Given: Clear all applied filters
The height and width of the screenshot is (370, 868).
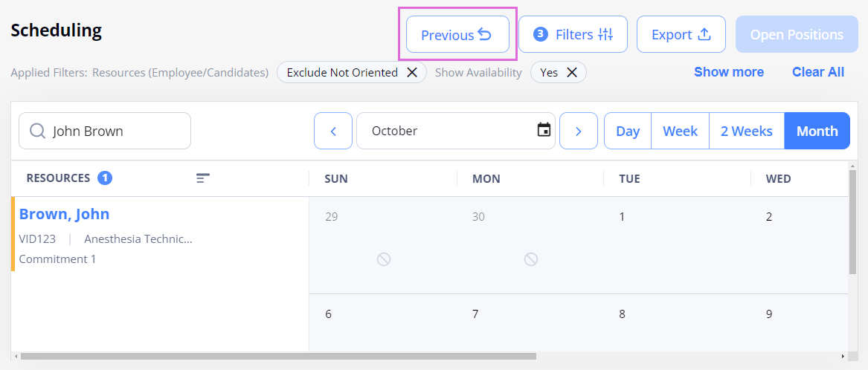Looking at the screenshot, I should point(817,72).
